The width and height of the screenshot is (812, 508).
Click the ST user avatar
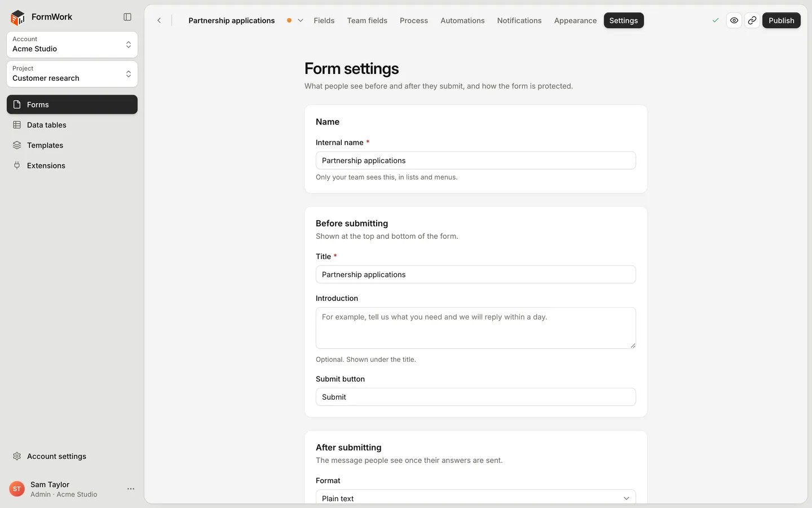tap(17, 489)
